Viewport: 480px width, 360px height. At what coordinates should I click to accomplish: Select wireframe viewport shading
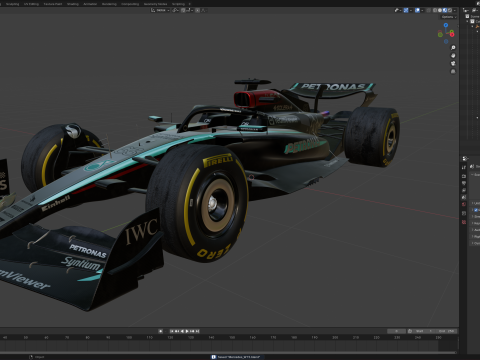click(x=435, y=10)
